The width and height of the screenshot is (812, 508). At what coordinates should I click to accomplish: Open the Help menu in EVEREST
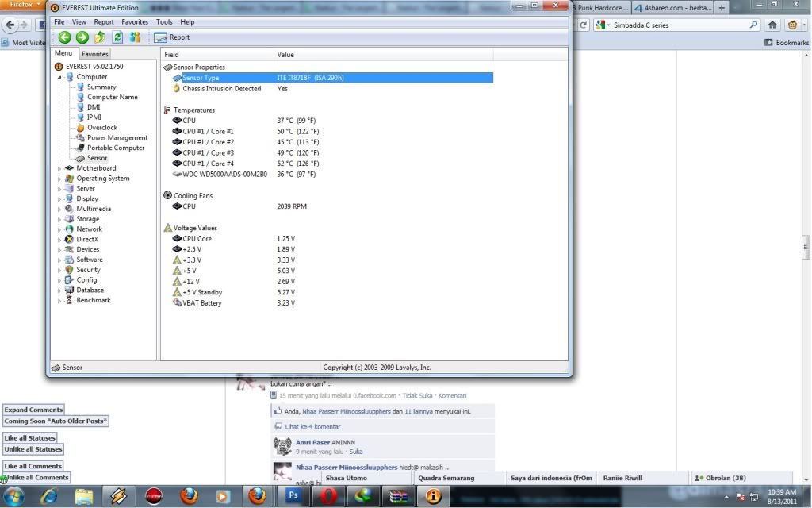pos(187,21)
